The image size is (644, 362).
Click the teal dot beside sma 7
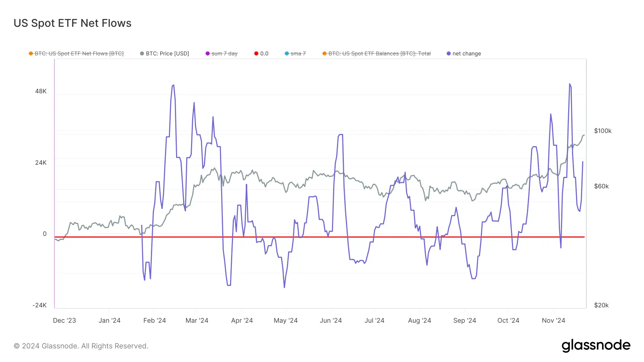click(287, 54)
